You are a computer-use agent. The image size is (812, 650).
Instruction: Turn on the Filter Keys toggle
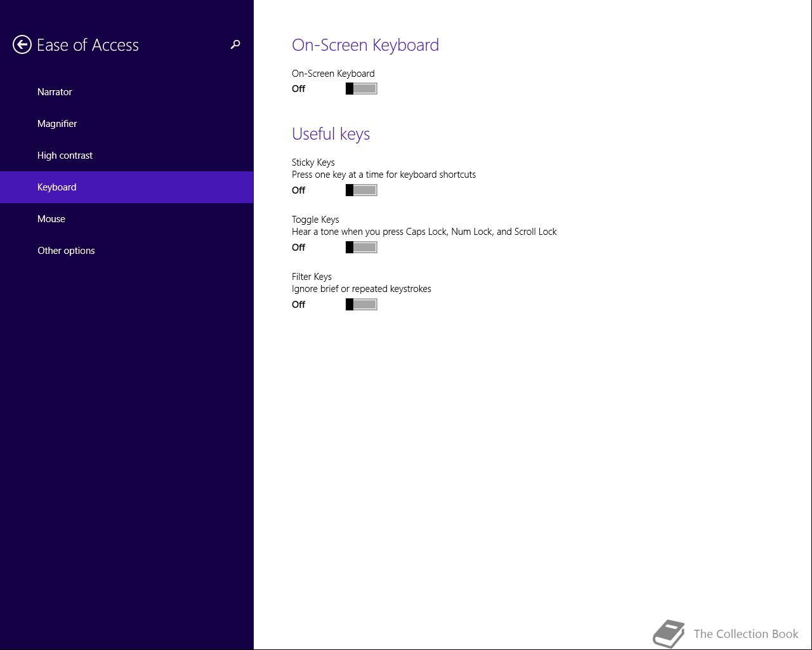[x=362, y=305]
